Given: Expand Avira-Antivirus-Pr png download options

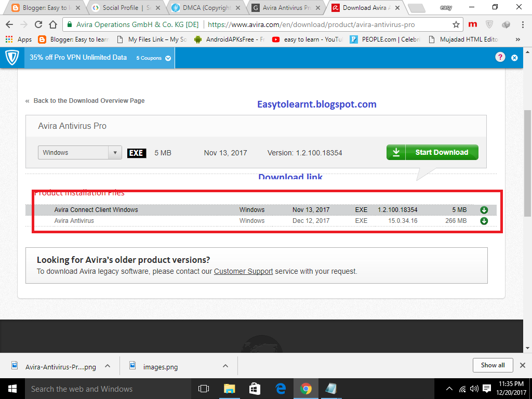Looking at the screenshot, I should tap(108, 366).
